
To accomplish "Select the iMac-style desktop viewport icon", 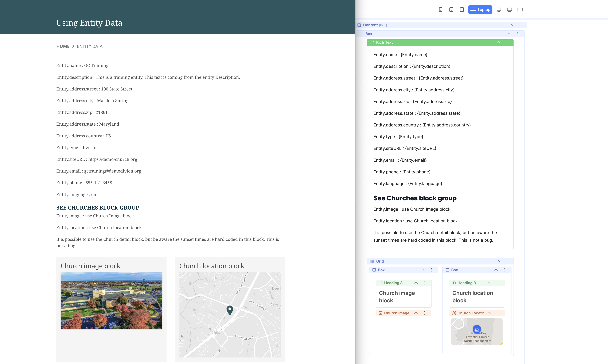I will pos(499,10).
